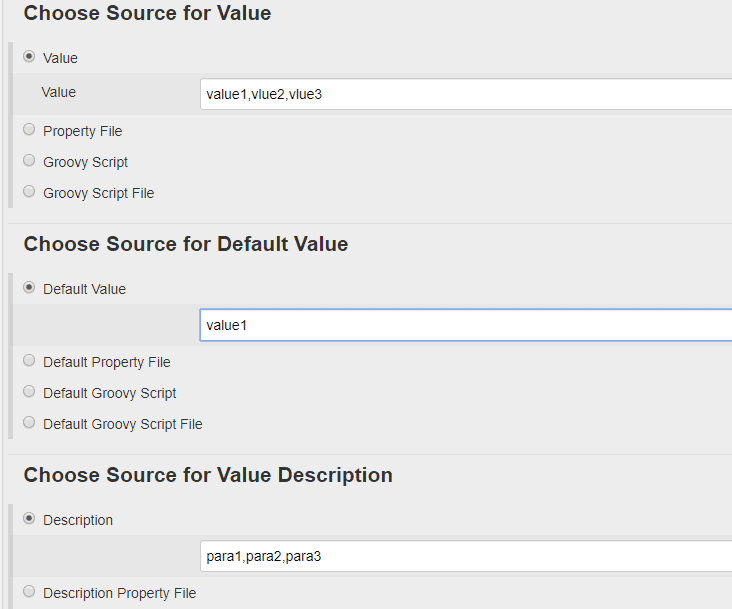Image resolution: width=732 pixels, height=609 pixels.
Task: Click the 'Groovy Script File' label text
Action: click(98, 193)
